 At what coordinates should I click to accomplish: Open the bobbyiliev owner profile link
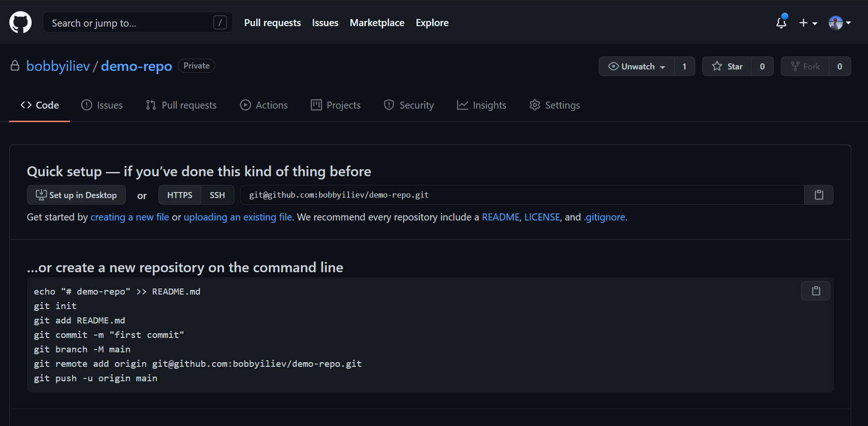click(58, 66)
